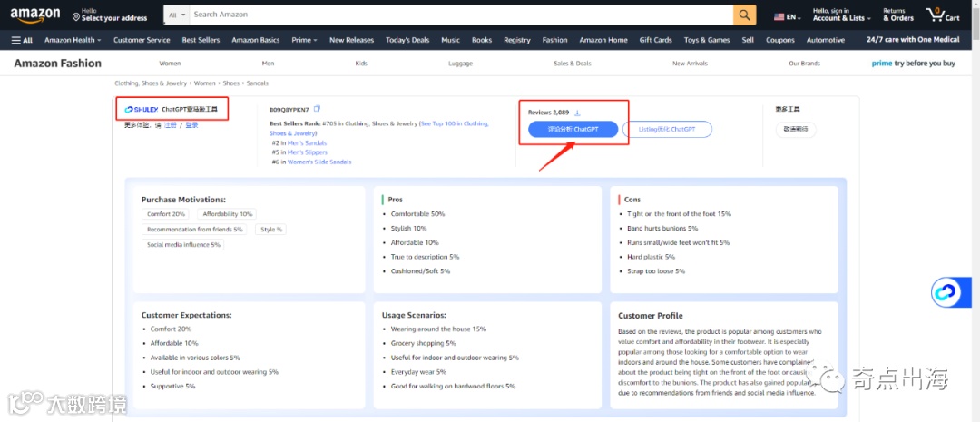
Task: Click Amazon Fashion heading
Action: [x=57, y=64]
